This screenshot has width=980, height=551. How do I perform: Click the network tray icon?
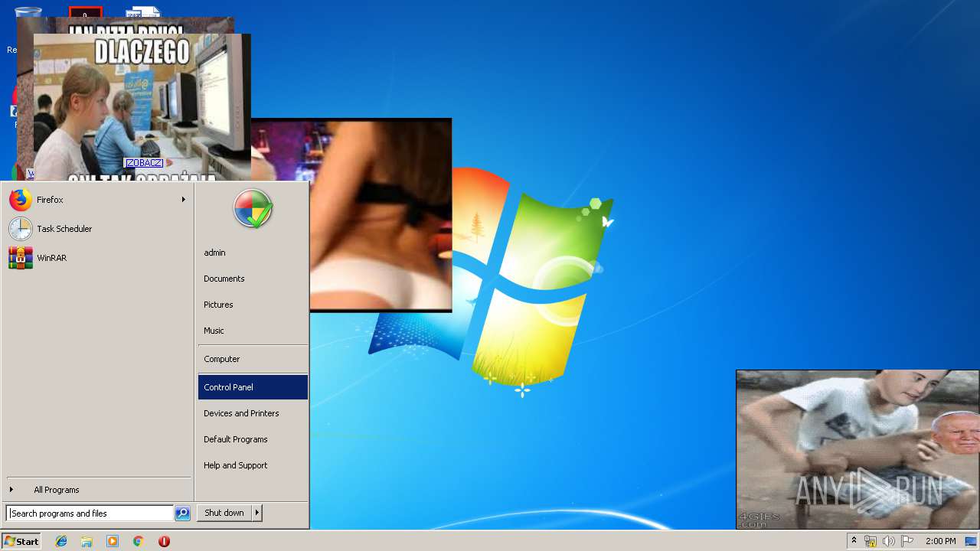point(871,541)
